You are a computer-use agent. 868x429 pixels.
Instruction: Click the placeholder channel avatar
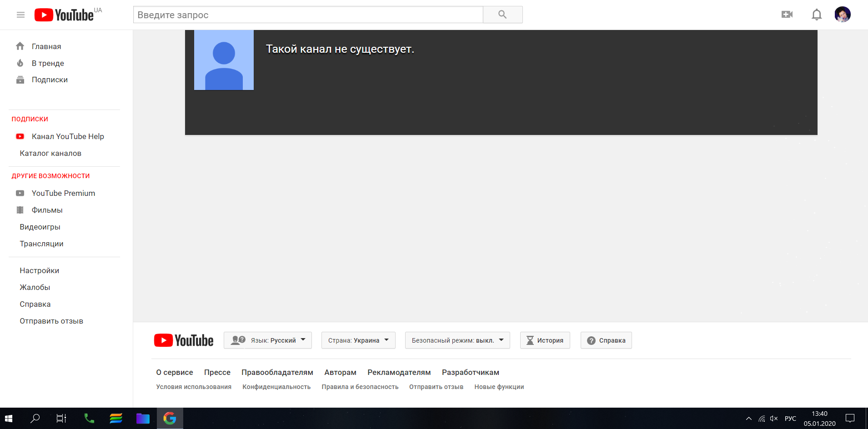pos(224,60)
